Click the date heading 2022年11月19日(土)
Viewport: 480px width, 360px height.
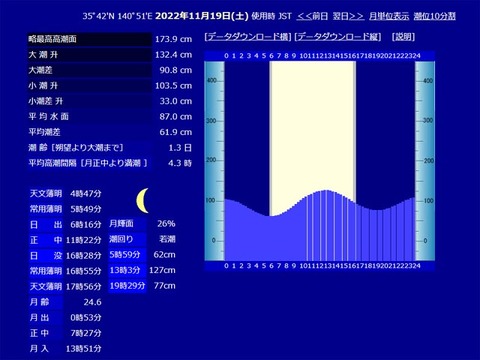[x=202, y=16]
